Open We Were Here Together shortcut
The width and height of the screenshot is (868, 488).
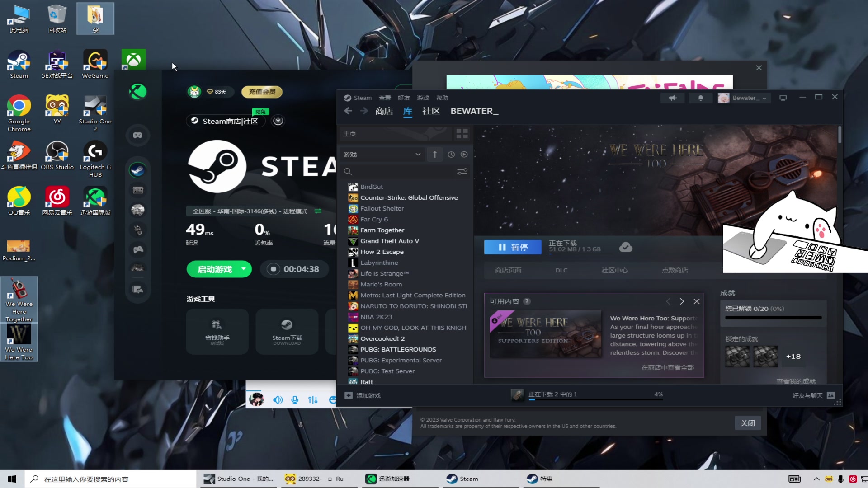click(19, 300)
